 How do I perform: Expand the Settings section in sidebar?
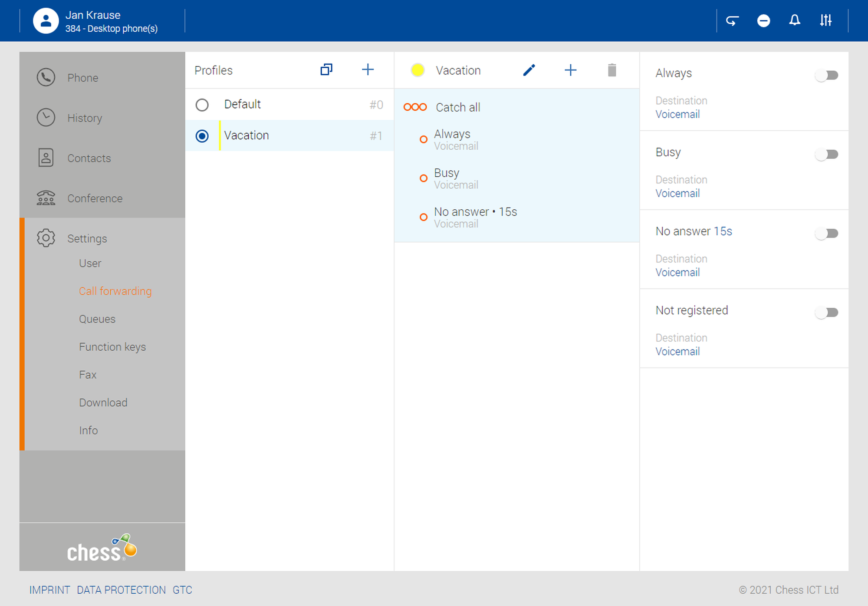87,238
